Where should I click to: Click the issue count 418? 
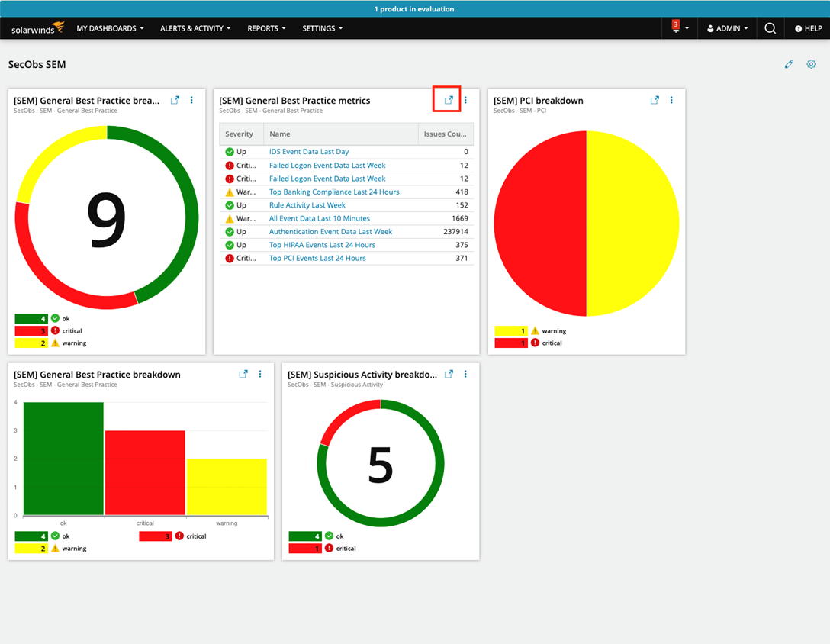coord(462,192)
